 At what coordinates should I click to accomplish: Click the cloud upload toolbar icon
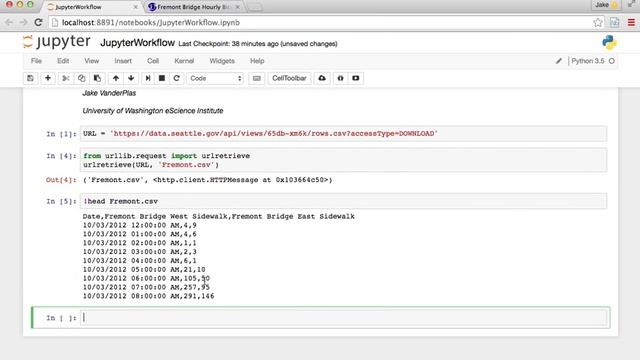coord(322,78)
